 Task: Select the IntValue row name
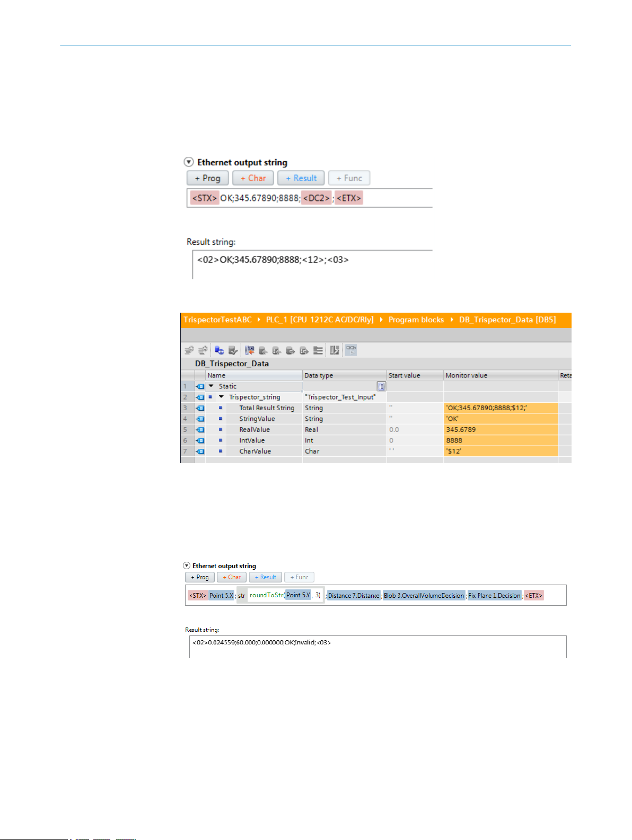click(x=252, y=440)
